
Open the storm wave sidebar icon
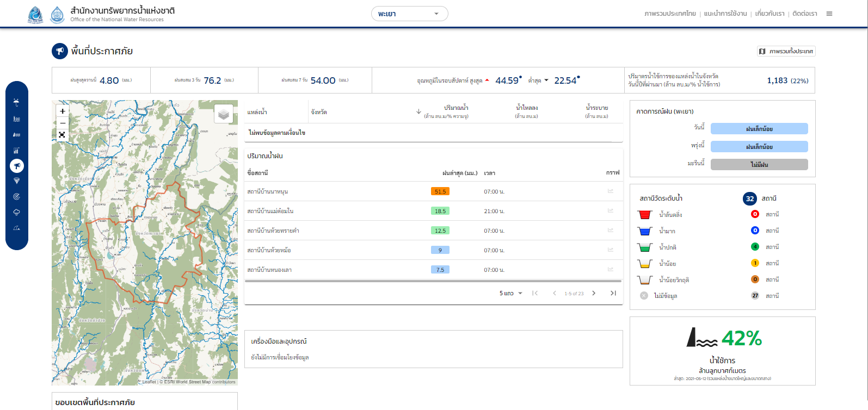pyautogui.click(x=16, y=228)
